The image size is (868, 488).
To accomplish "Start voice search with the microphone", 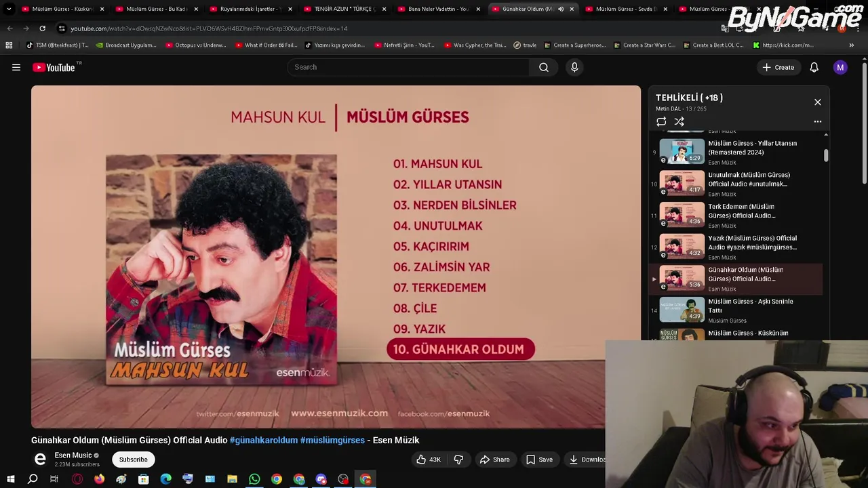I will point(574,67).
